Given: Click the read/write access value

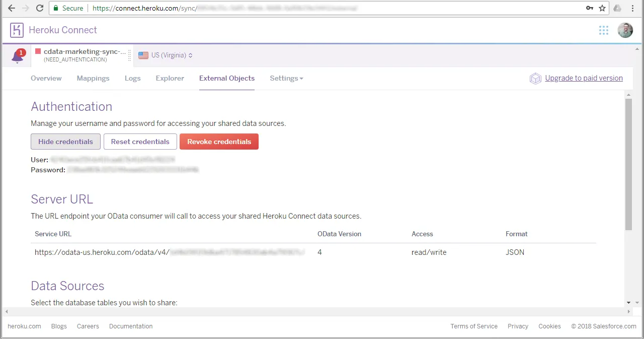Looking at the screenshot, I should [429, 252].
